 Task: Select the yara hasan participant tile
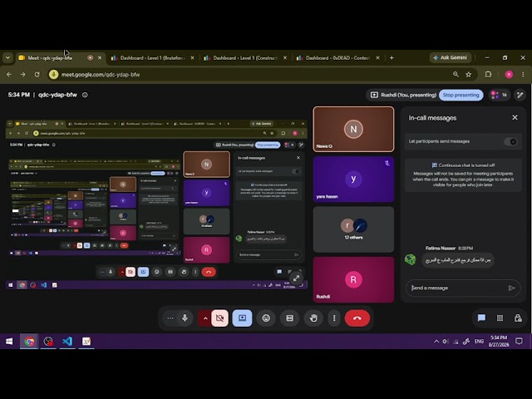click(x=353, y=180)
